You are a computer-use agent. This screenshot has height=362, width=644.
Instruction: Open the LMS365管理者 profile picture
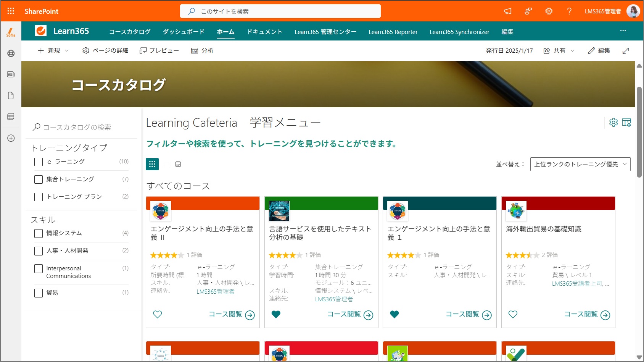[x=633, y=11]
